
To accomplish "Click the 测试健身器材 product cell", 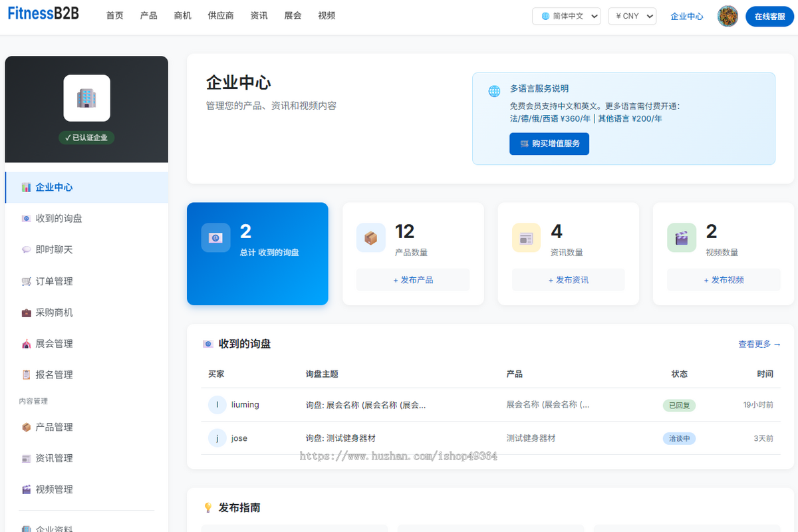I will coord(531,438).
